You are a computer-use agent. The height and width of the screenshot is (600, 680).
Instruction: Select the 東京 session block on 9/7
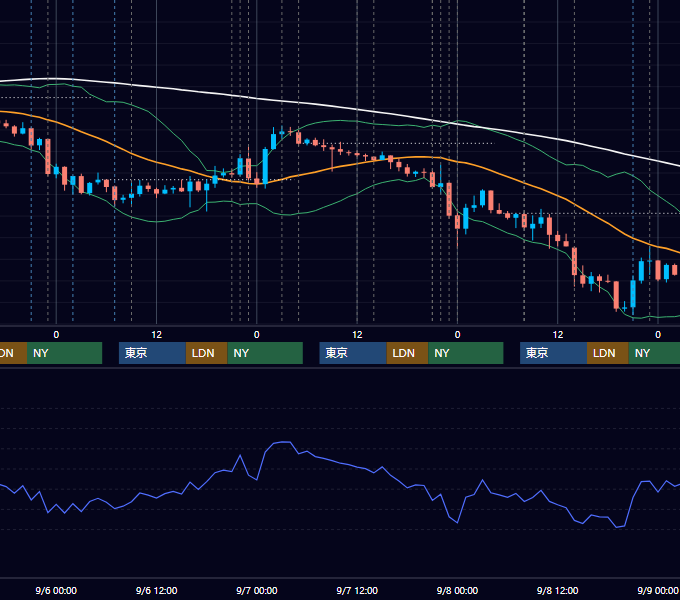[353, 353]
